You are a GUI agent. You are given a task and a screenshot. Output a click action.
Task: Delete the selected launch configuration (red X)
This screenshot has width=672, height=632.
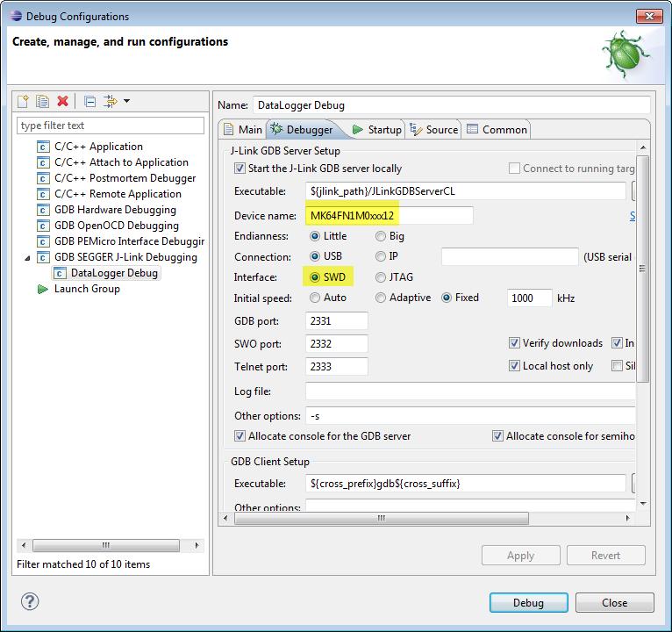coord(62,102)
